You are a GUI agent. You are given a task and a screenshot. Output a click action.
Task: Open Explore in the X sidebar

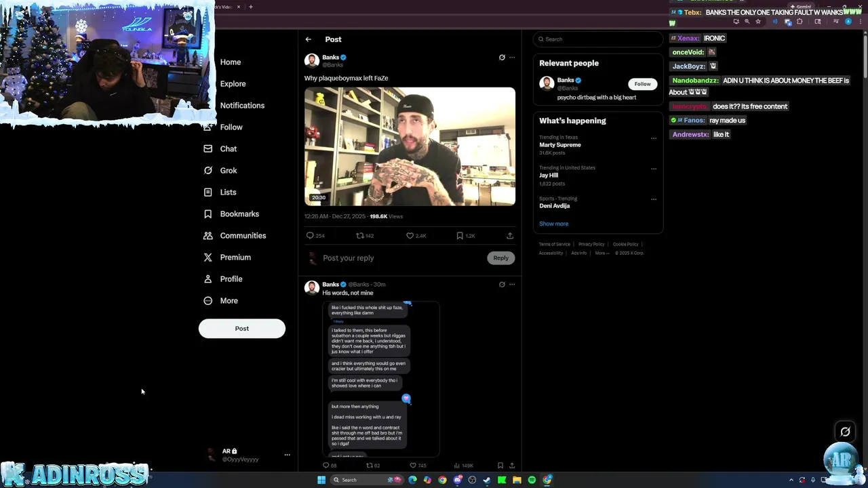point(233,84)
